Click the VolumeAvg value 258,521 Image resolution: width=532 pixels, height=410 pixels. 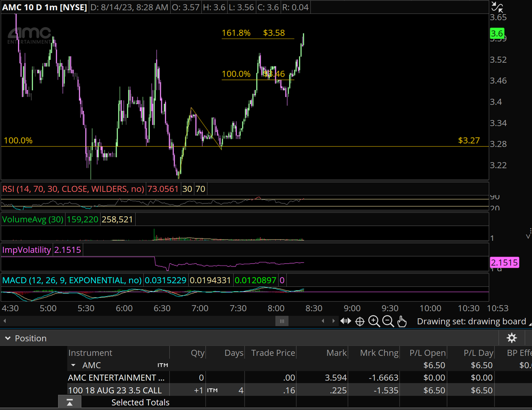[117, 219]
